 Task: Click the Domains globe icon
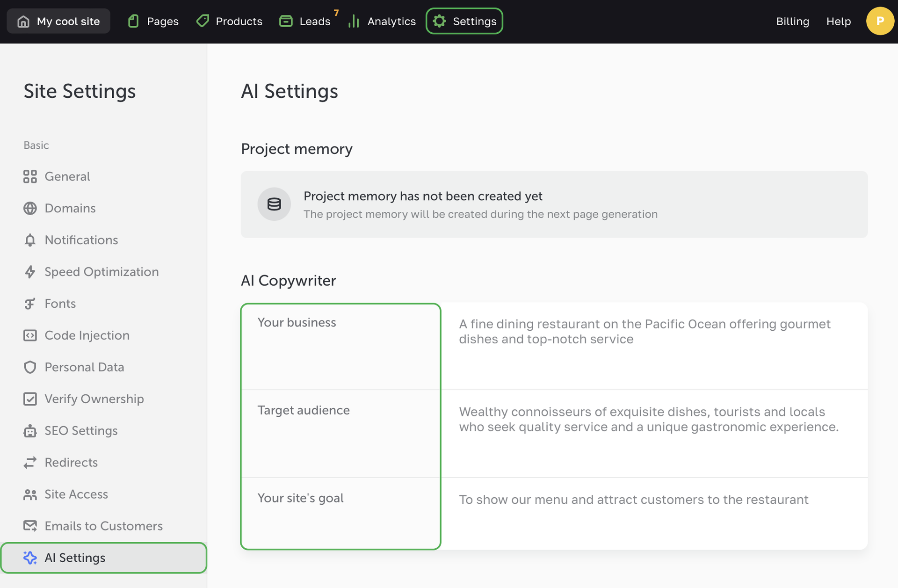tap(30, 208)
